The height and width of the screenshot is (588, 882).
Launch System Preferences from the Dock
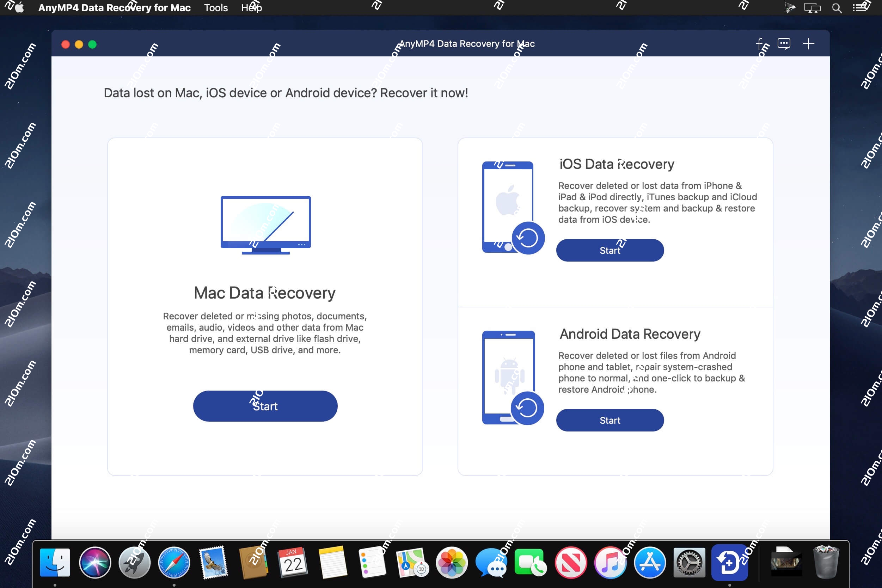pos(689,563)
